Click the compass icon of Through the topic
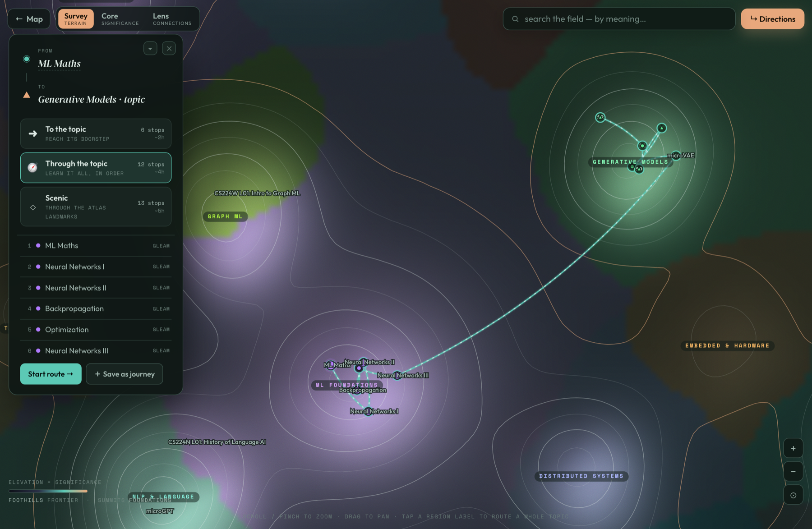This screenshot has height=529, width=812. point(32,168)
